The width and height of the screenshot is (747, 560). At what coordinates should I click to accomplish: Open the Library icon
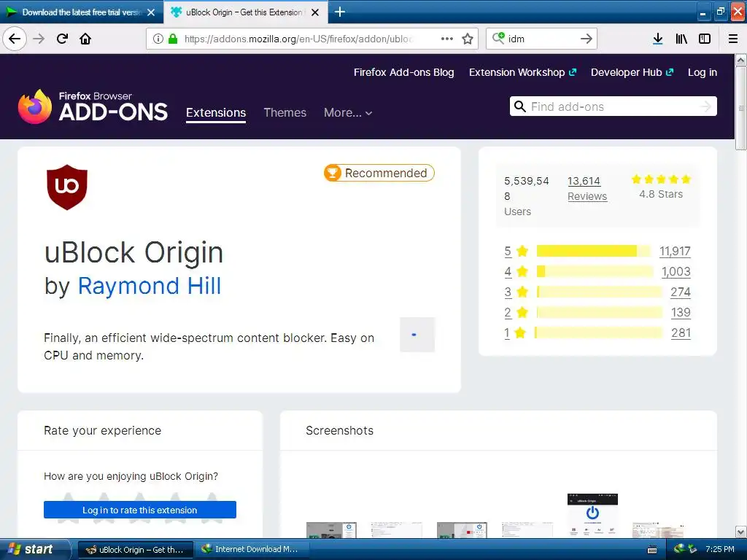click(681, 39)
